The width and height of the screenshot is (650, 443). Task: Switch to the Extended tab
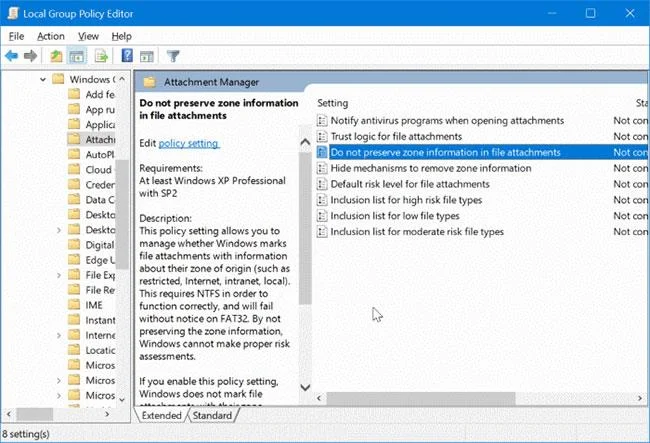point(162,415)
